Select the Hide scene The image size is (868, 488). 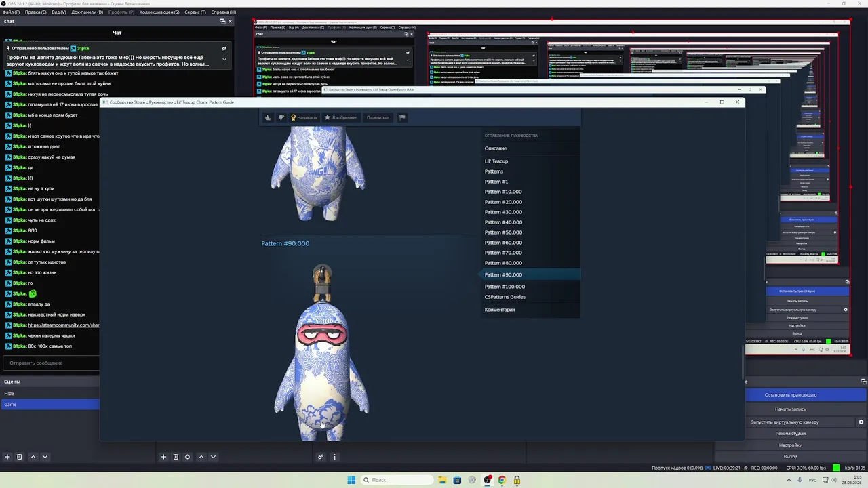tap(50, 394)
